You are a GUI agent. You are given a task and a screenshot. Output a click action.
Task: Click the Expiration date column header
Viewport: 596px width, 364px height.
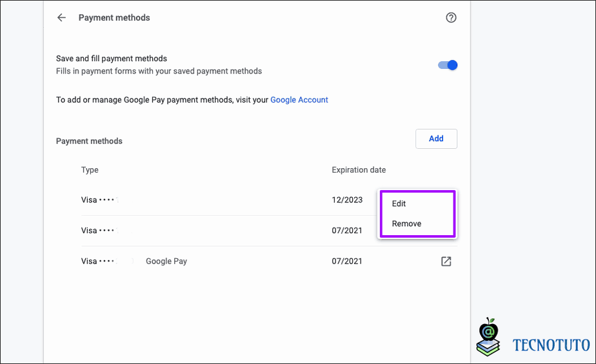(359, 170)
